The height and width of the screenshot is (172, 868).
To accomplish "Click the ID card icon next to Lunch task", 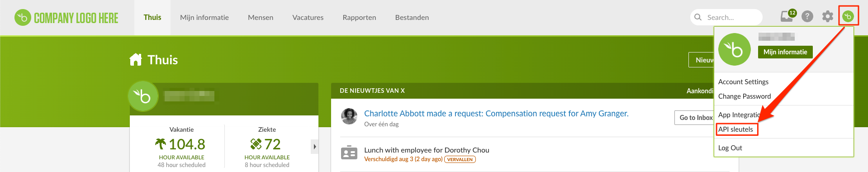I will pyautogui.click(x=349, y=153).
